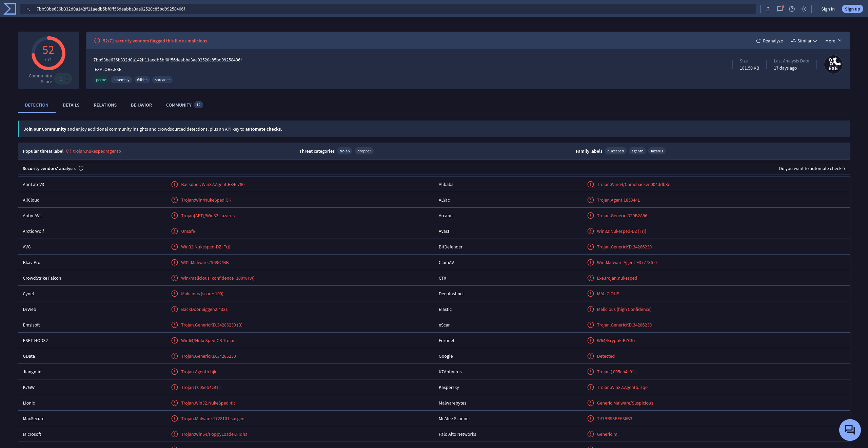Click the spreader tag

click(162, 80)
